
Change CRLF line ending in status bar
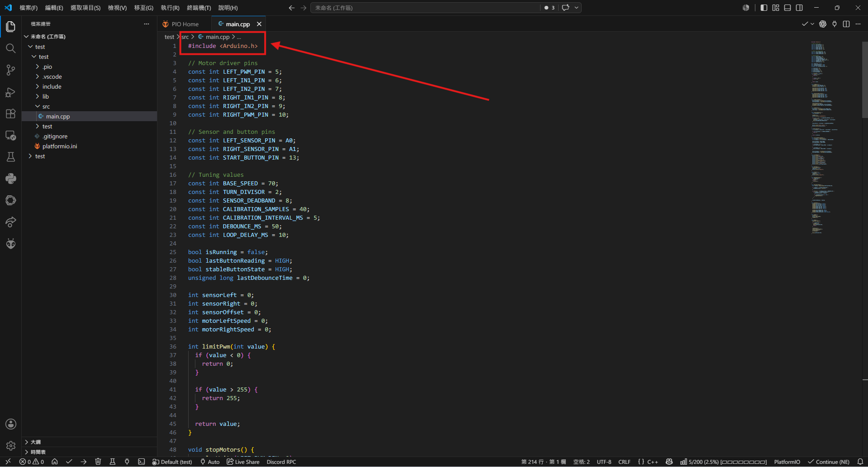624,462
